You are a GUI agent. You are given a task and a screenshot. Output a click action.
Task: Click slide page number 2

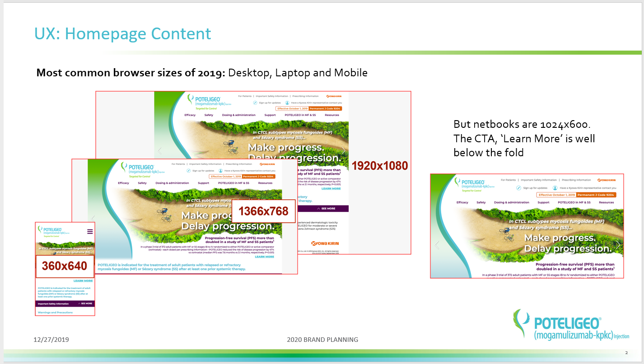pyautogui.click(x=626, y=353)
